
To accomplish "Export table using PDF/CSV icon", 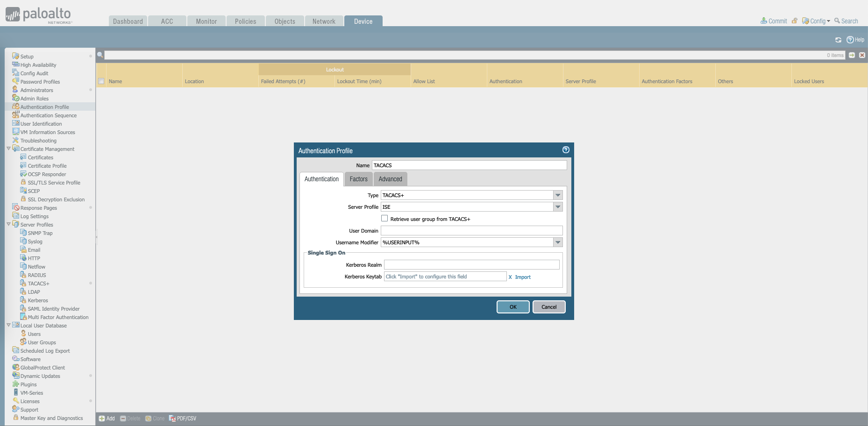I will coord(172,419).
